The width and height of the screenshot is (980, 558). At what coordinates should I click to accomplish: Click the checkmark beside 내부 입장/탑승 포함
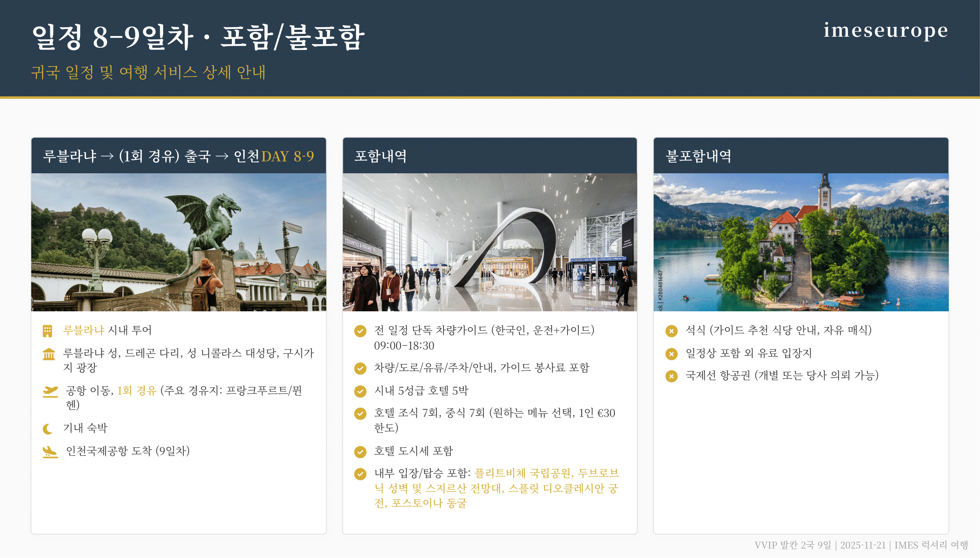360,474
